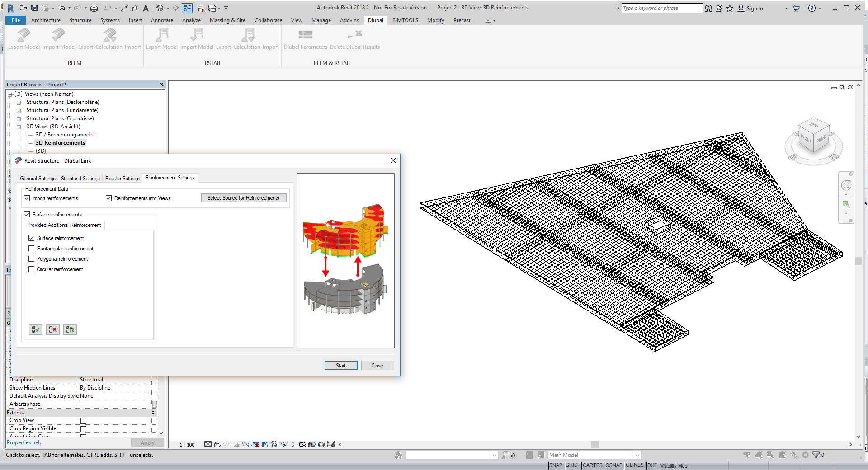Collapse the Extents properties section

tap(153, 413)
